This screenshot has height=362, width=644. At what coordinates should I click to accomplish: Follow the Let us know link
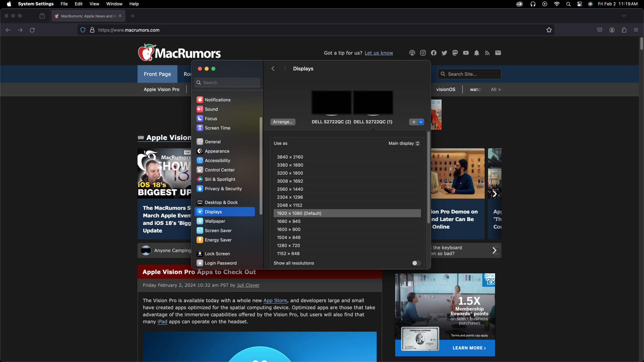tap(379, 53)
